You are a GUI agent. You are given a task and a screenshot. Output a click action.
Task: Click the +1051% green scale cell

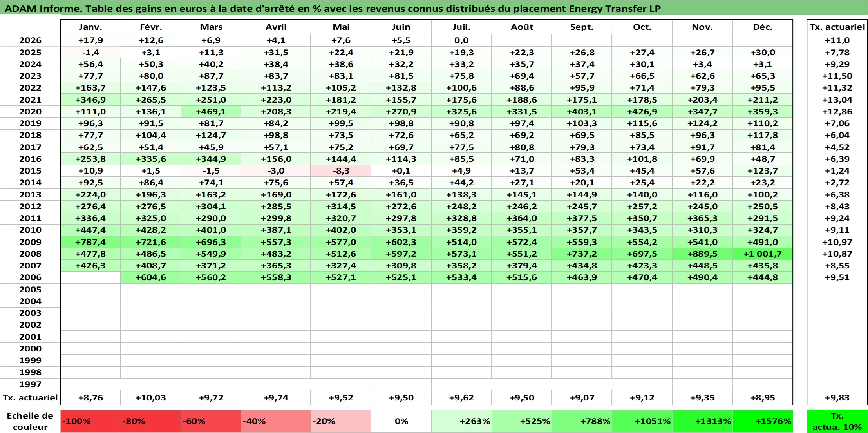coord(642,421)
